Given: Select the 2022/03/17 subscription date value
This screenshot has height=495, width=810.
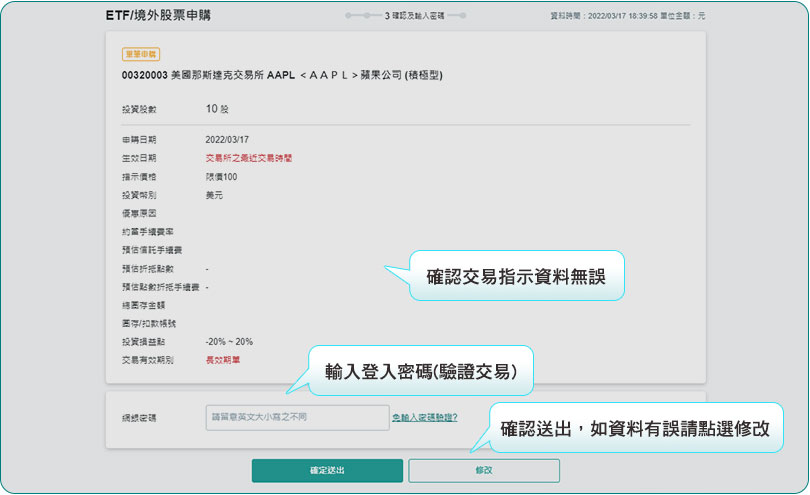Looking at the screenshot, I should click(x=227, y=140).
